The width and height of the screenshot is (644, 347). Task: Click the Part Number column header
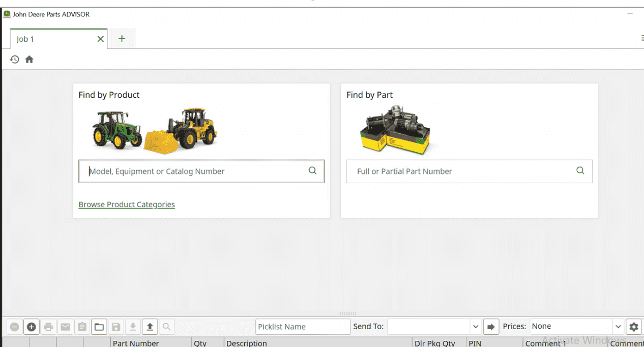[x=151, y=342]
